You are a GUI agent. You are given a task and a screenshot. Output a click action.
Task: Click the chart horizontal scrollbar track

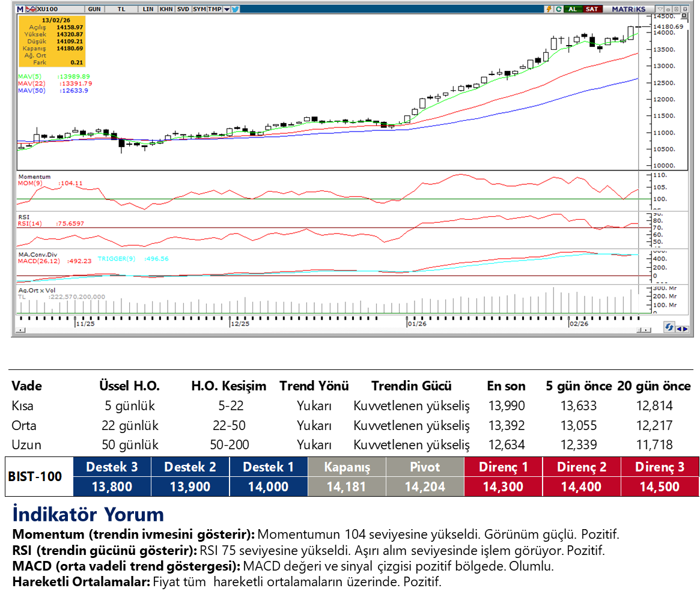(330, 330)
